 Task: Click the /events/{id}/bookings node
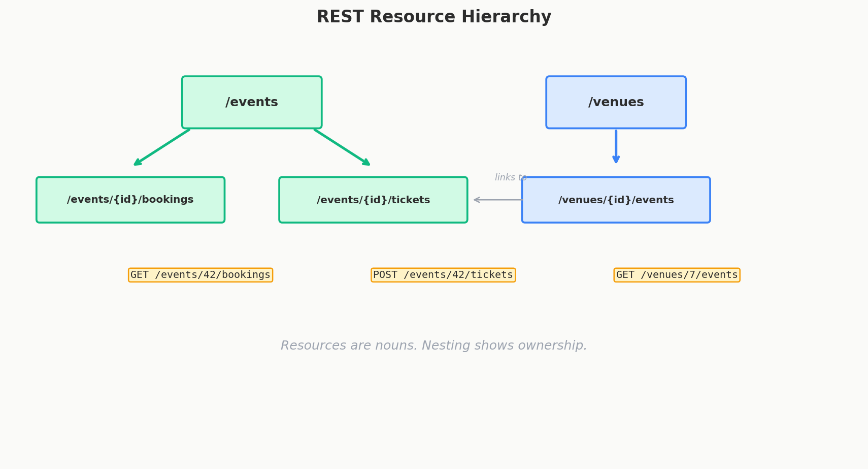tap(130, 200)
